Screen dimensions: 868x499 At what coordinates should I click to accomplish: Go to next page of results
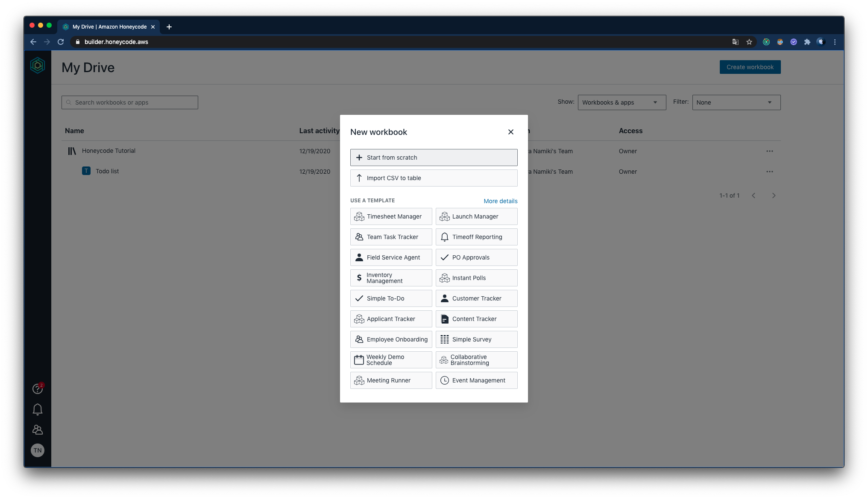[774, 196]
